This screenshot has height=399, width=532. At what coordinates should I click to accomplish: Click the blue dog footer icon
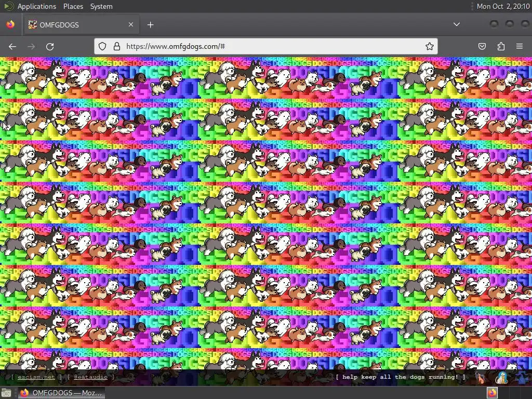tap(523, 377)
